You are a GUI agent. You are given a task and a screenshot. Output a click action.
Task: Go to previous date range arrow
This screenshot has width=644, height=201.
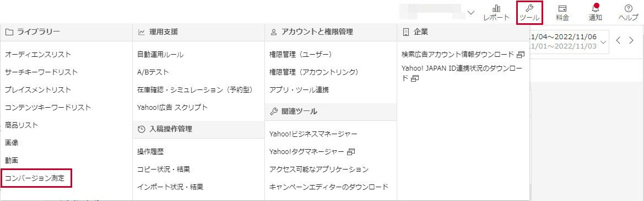coord(618,41)
